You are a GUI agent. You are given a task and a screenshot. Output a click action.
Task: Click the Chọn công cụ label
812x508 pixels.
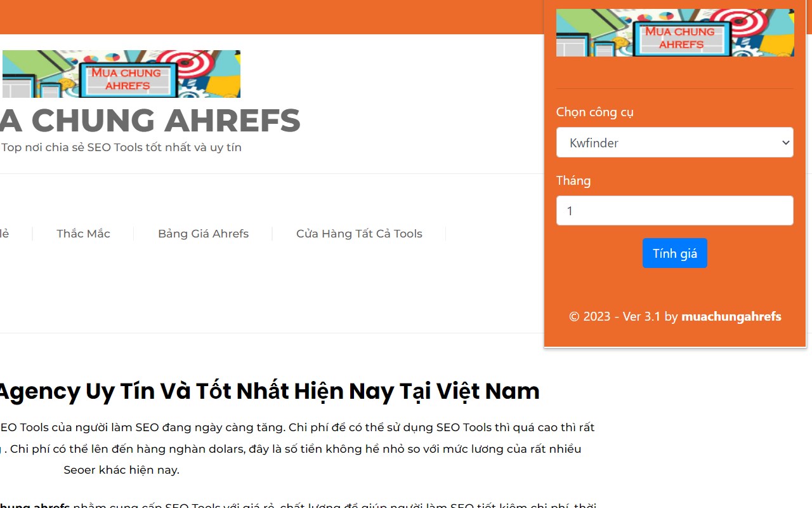pyautogui.click(x=595, y=112)
